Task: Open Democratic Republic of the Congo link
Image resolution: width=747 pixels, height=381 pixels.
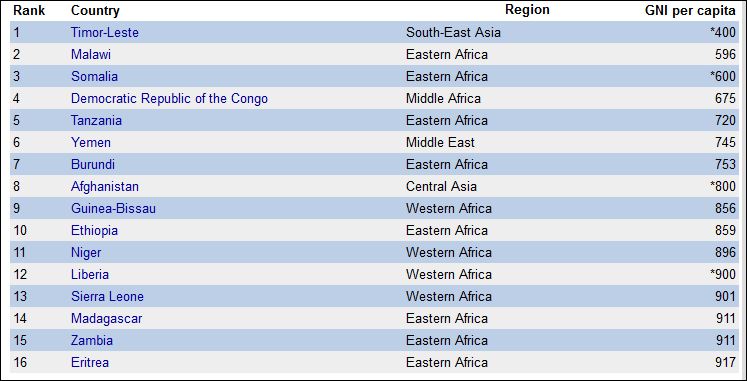Action: pyautogui.click(x=169, y=99)
